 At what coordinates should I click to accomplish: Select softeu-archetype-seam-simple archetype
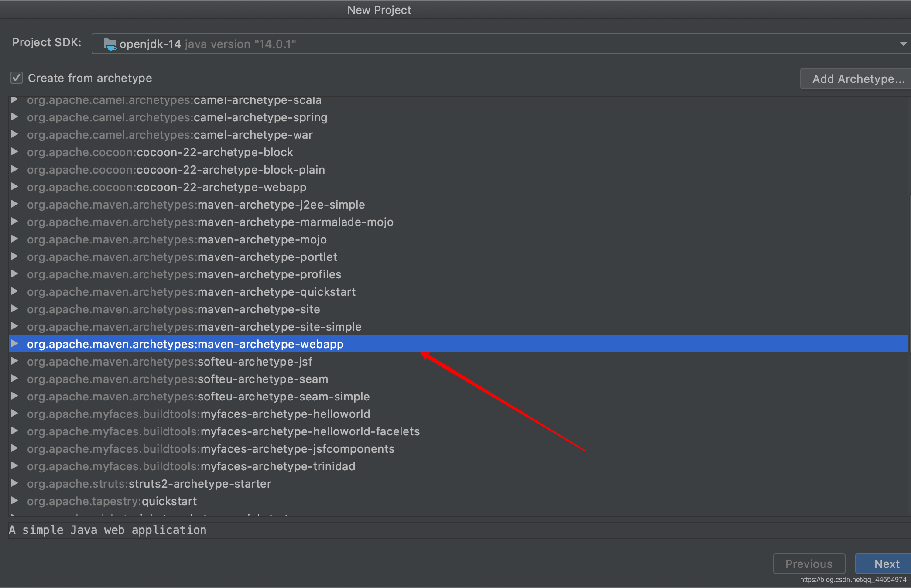point(198,397)
